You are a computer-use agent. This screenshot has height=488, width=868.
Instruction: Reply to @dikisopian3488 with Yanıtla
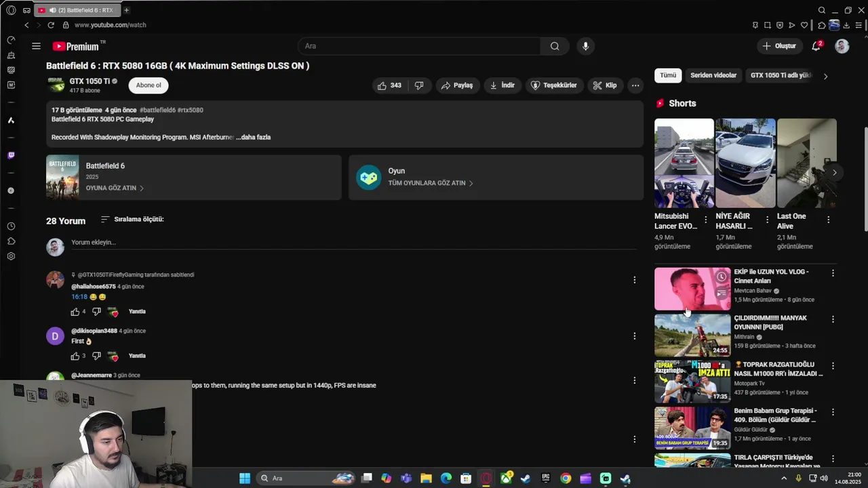pyautogui.click(x=137, y=356)
